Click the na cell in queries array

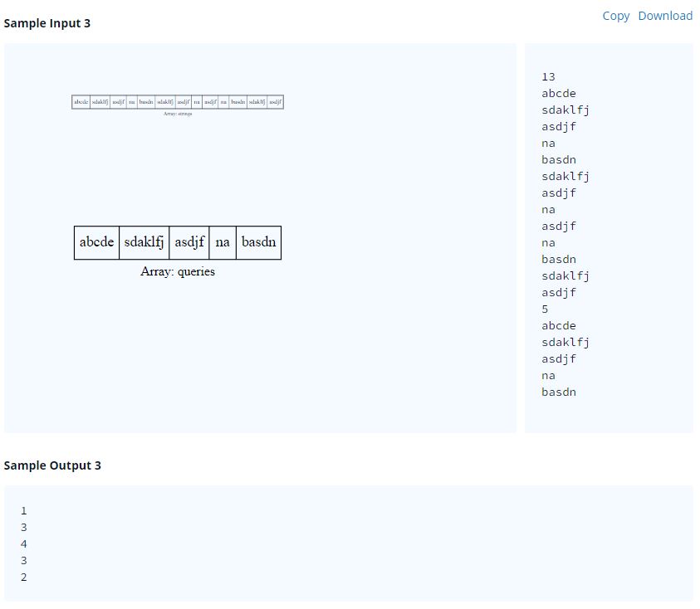(x=223, y=242)
